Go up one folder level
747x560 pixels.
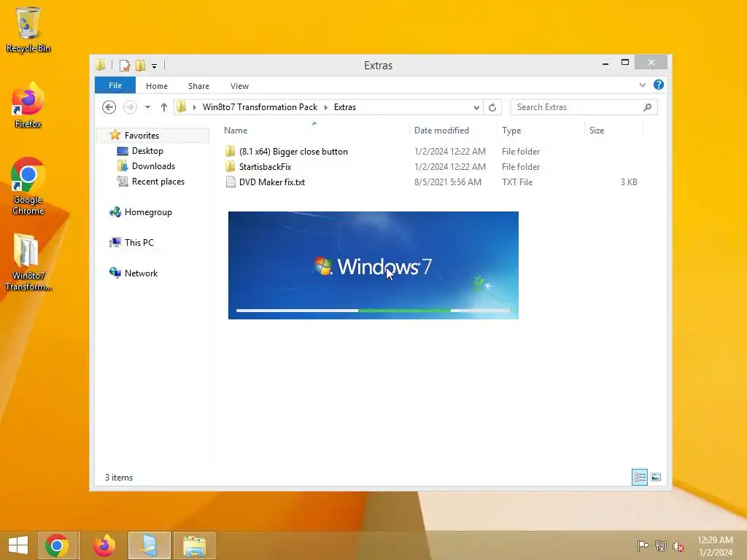(164, 107)
